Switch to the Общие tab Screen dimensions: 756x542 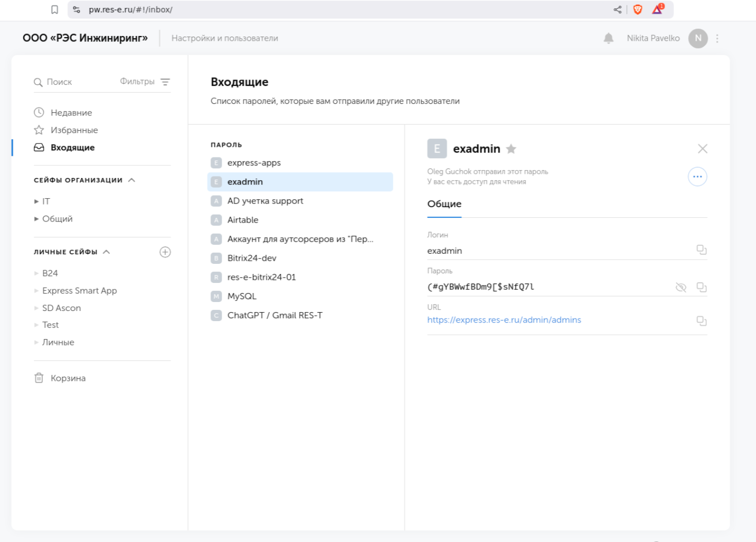(x=444, y=204)
